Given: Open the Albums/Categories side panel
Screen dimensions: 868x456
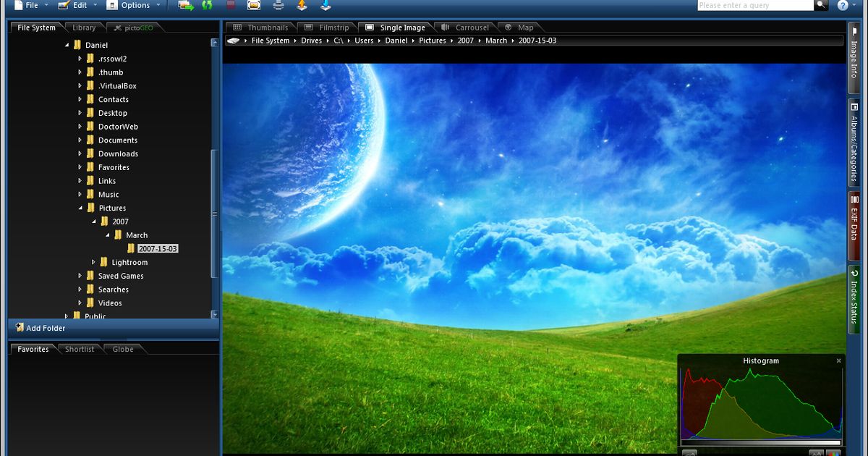Looking at the screenshot, I should [x=854, y=143].
